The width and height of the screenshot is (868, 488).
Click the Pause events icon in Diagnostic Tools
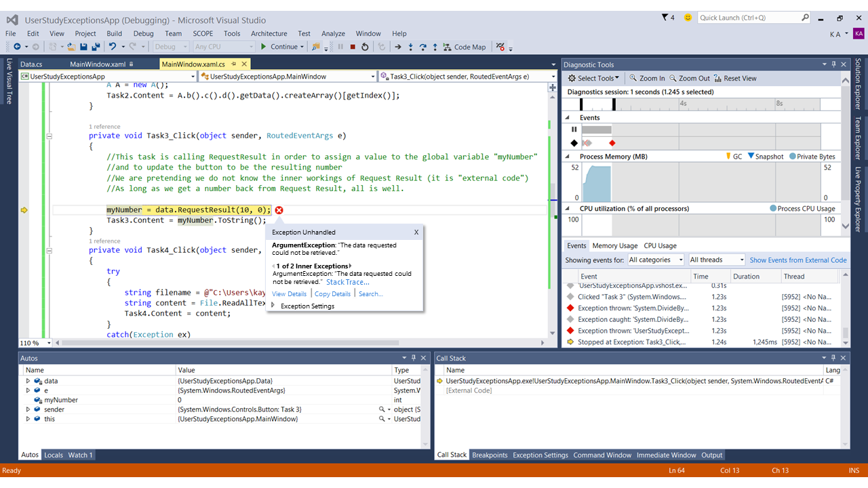[x=574, y=129]
